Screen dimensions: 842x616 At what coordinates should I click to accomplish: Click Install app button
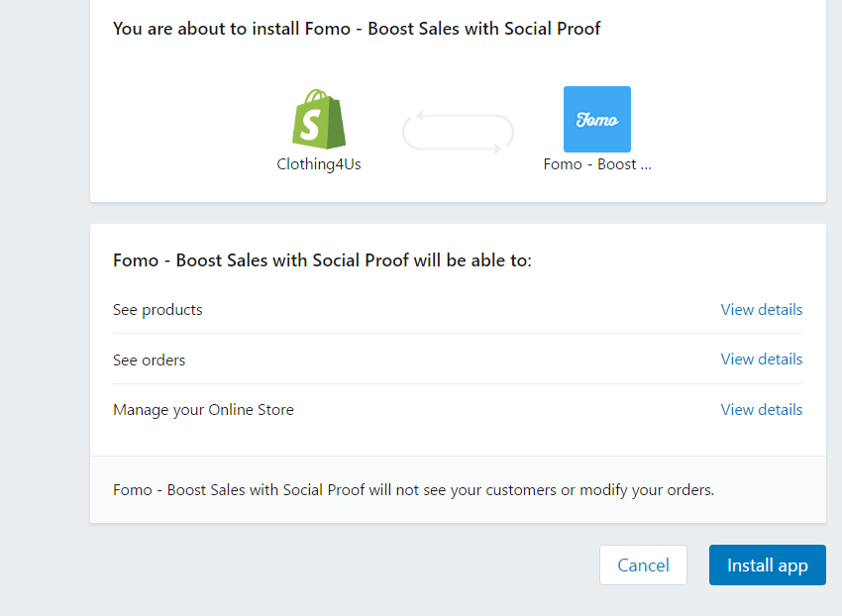coord(768,565)
